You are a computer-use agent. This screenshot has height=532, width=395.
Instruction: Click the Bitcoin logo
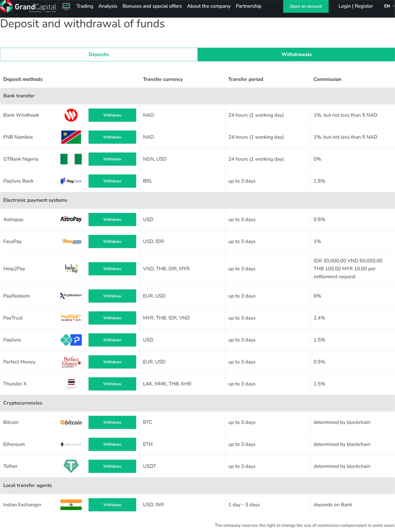71,422
